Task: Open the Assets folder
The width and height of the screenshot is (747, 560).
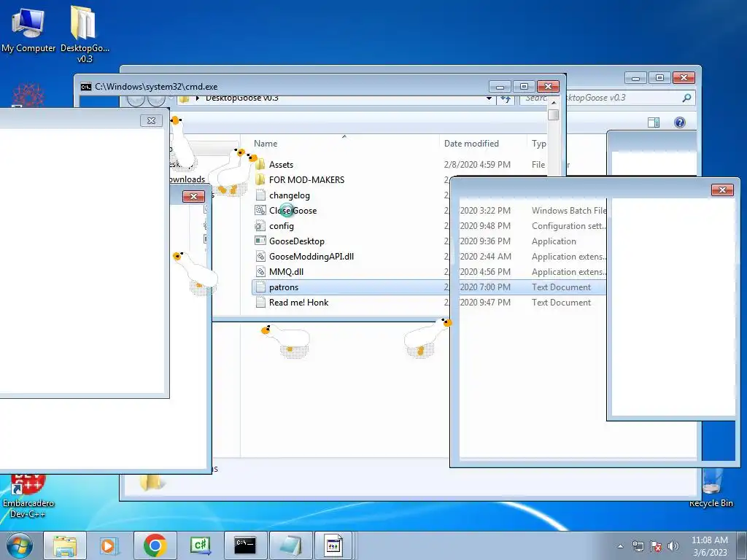Action: [x=281, y=165]
